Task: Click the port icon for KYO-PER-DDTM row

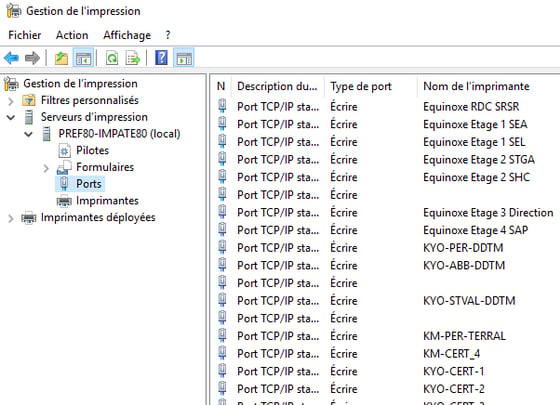Action: point(222,247)
